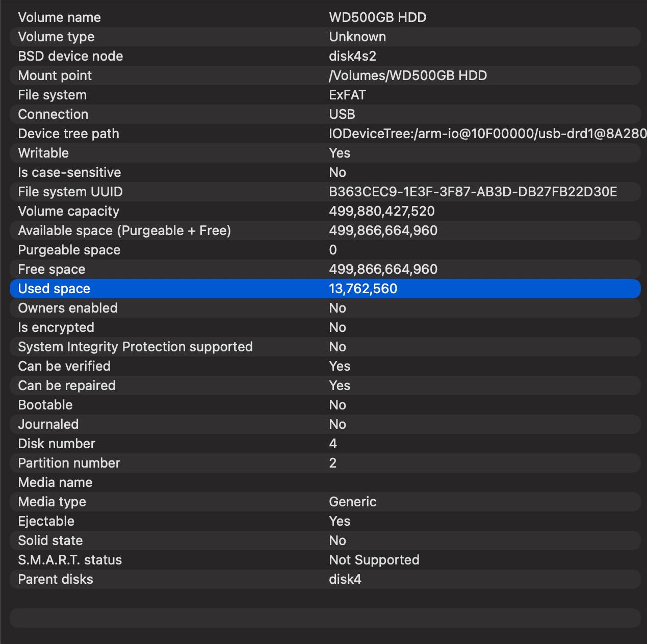Select the Partition number row

point(325,463)
